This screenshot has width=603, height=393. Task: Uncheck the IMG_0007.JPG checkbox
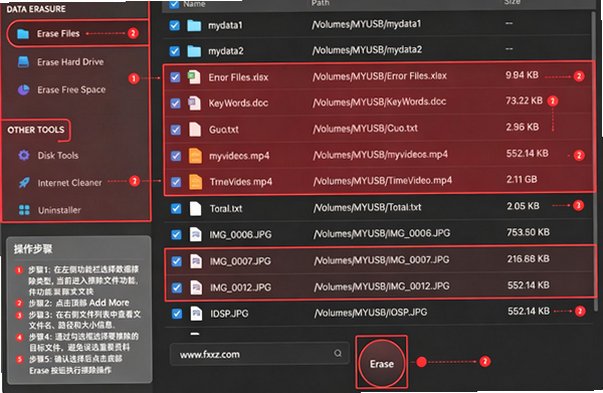click(177, 261)
